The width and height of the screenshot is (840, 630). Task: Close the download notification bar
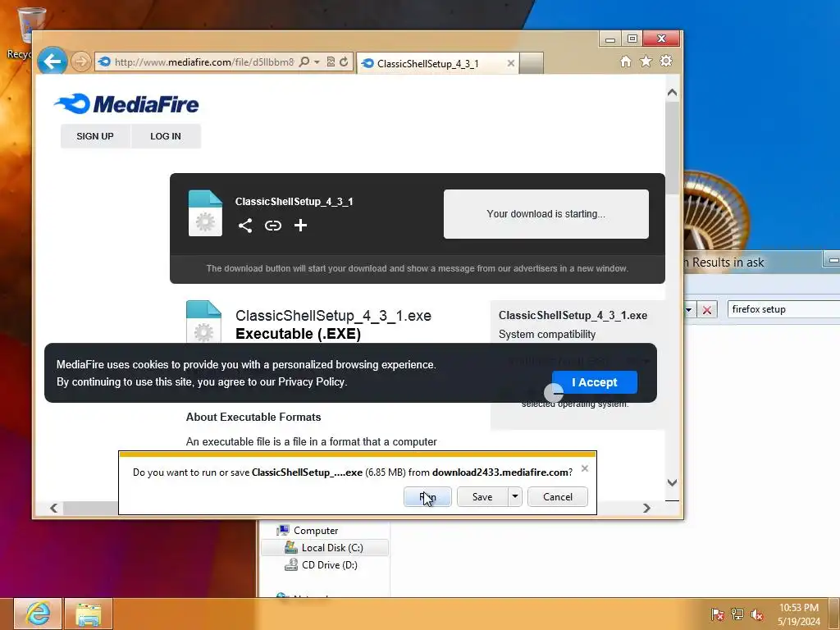[584, 468]
